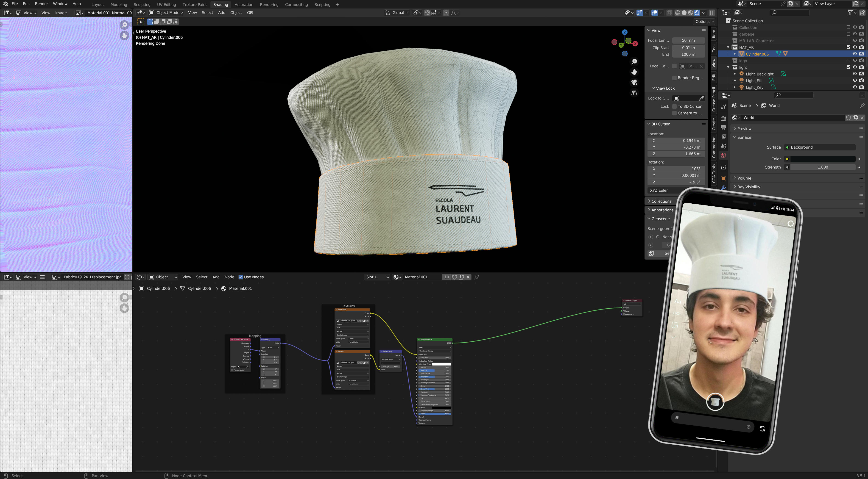Open the Render menu in top bar

[42, 4]
